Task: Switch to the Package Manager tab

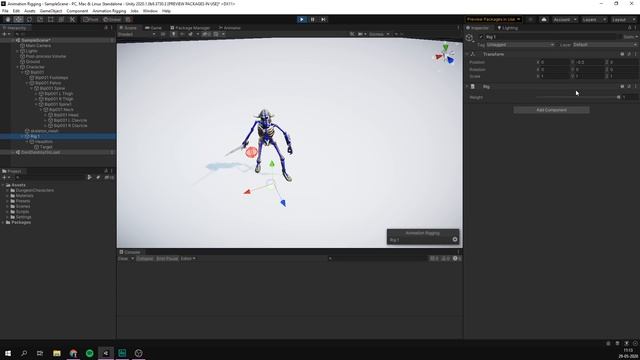Action: tap(190, 28)
